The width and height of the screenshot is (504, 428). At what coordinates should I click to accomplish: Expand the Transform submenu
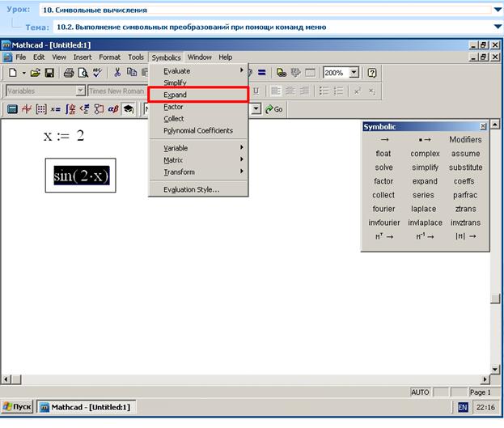coord(198,172)
